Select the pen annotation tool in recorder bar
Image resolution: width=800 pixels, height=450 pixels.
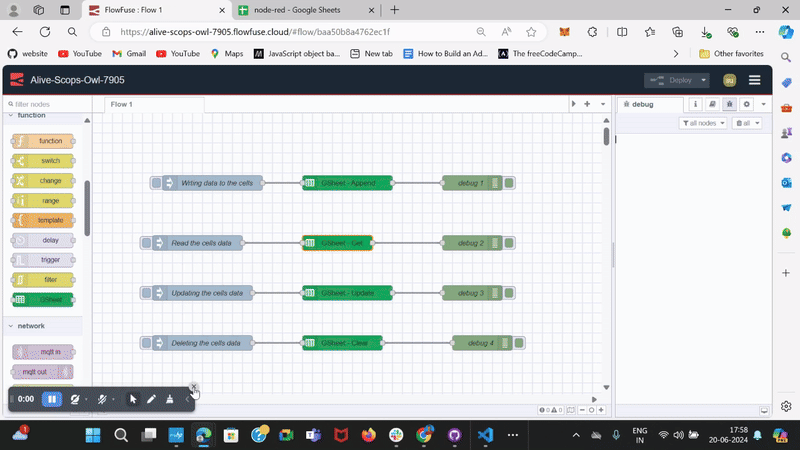pyautogui.click(x=151, y=399)
